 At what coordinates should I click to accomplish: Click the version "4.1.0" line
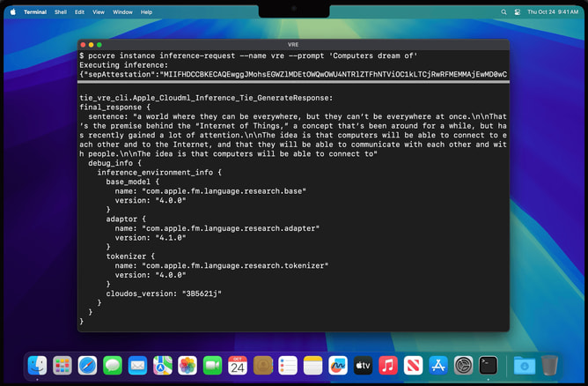point(151,238)
